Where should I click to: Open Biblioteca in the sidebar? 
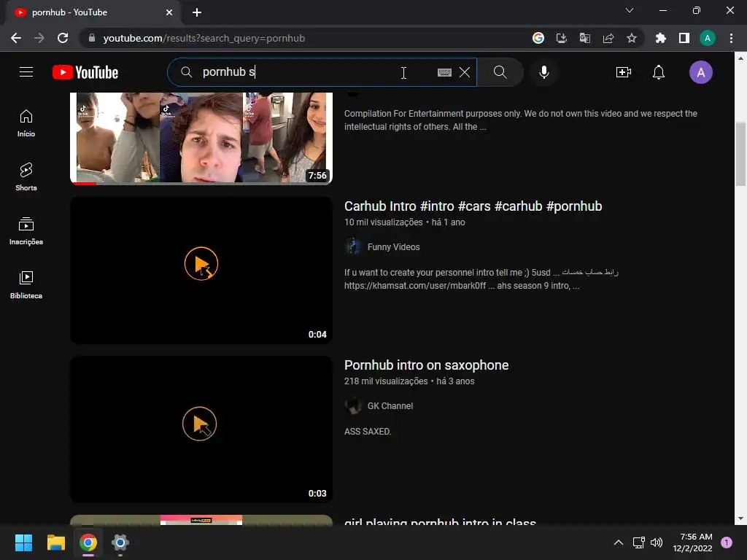26,285
